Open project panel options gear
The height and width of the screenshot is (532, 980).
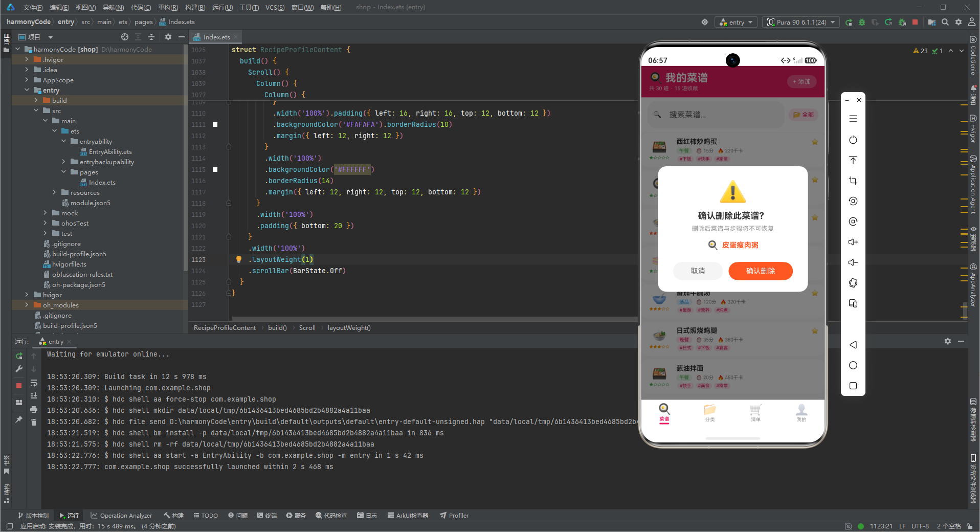[x=168, y=37]
